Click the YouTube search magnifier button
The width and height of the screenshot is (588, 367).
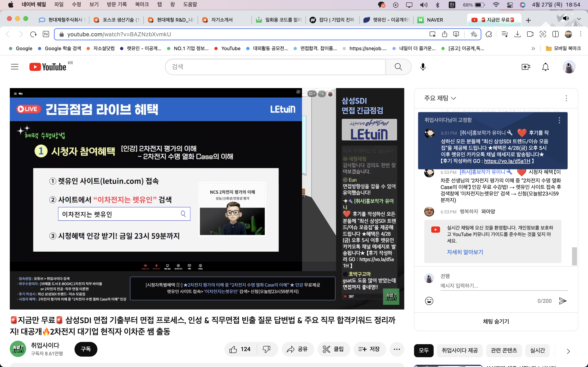click(x=398, y=67)
